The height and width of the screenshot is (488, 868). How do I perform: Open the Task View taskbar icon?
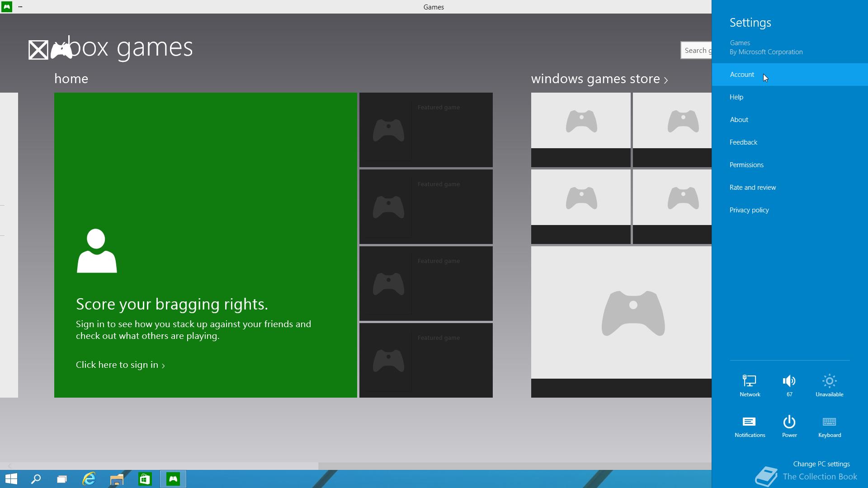62,479
